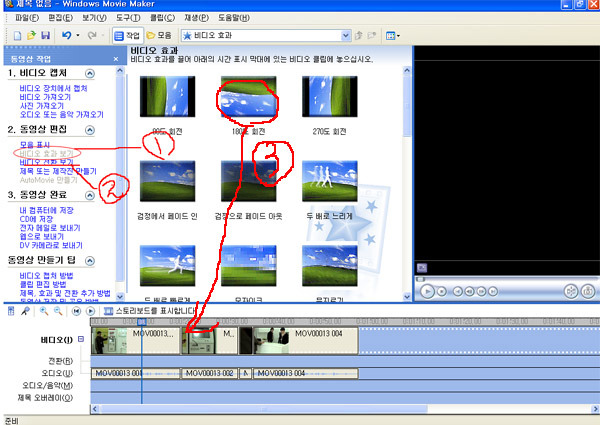Open the 보기(V) menu
Screen dimensions: 600x425
(95, 18)
